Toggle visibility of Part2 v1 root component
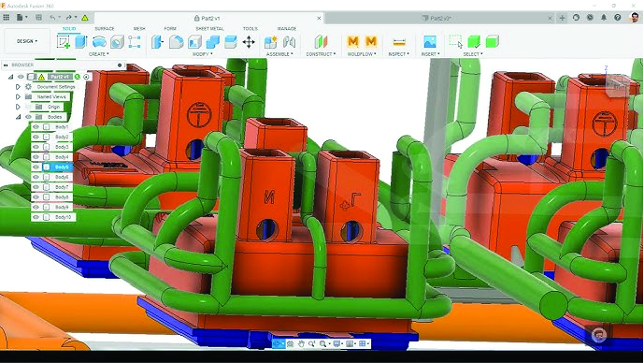644x363 pixels. 21,77
